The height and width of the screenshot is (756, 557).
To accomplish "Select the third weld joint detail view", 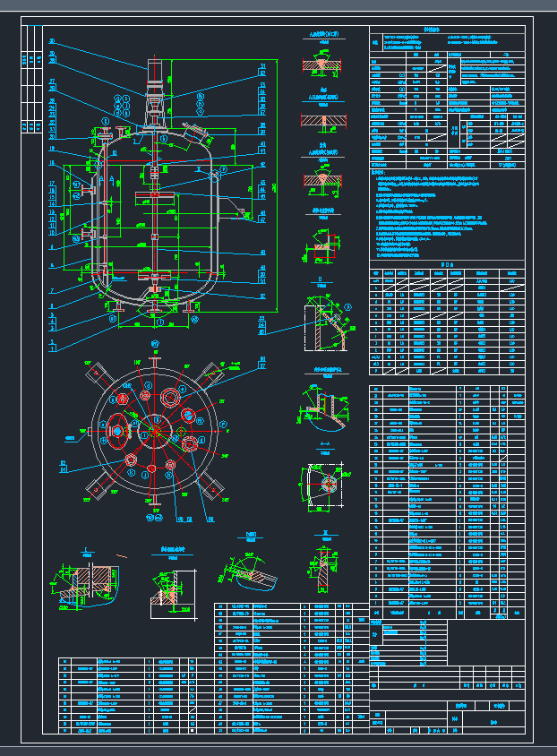I will pos(321,181).
